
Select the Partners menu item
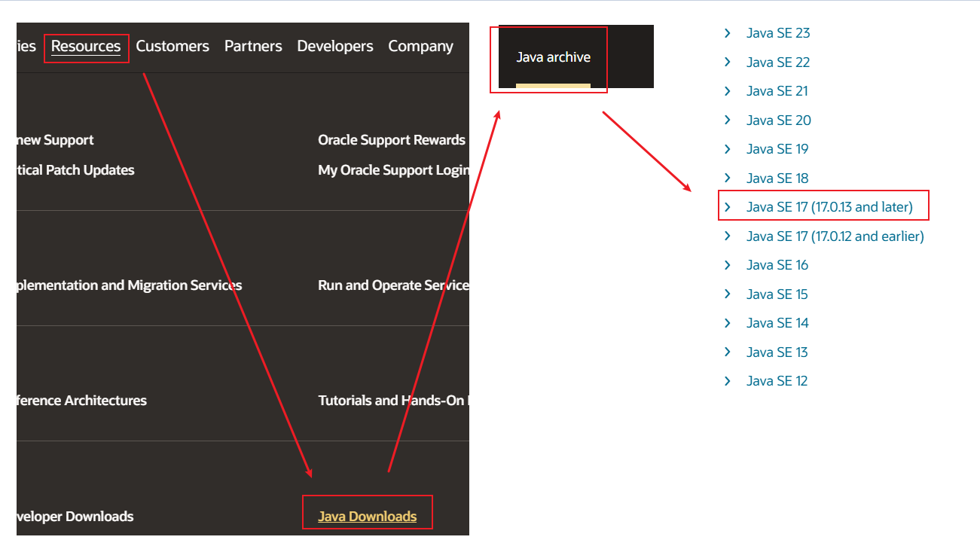pyautogui.click(x=253, y=47)
